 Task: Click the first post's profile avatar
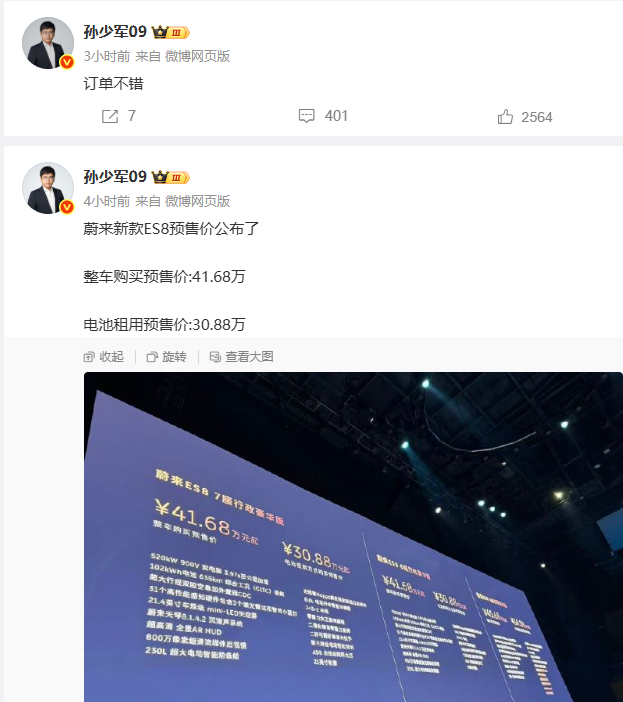pos(48,43)
